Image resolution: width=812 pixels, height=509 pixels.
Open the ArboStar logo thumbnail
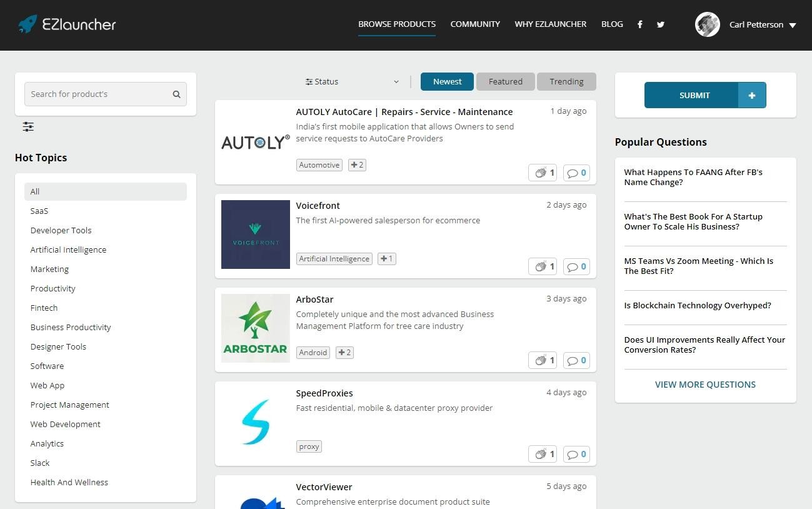click(x=256, y=328)
